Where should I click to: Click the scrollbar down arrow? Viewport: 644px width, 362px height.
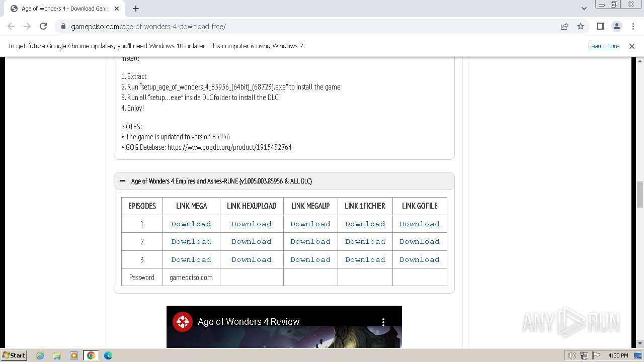(x=640, y=344)
